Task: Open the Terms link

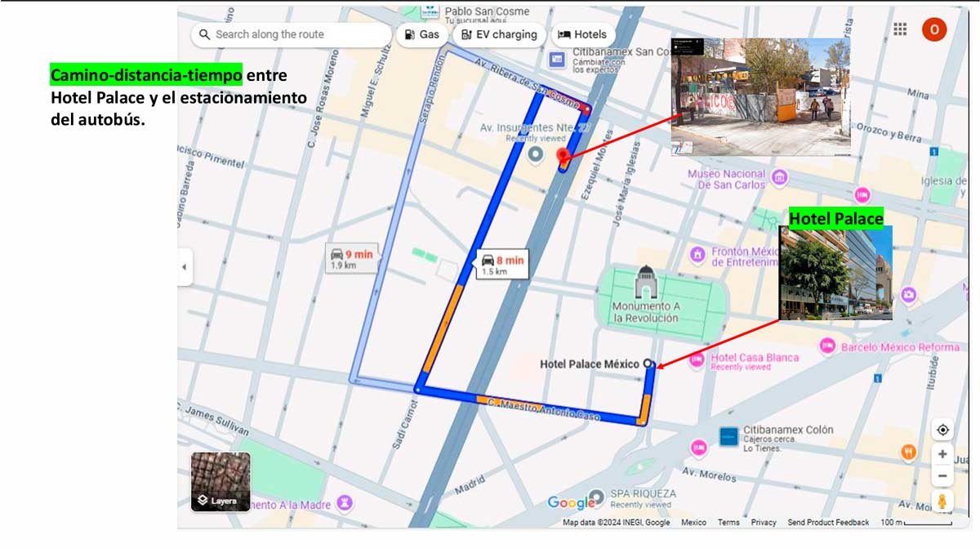Action: 728,523
